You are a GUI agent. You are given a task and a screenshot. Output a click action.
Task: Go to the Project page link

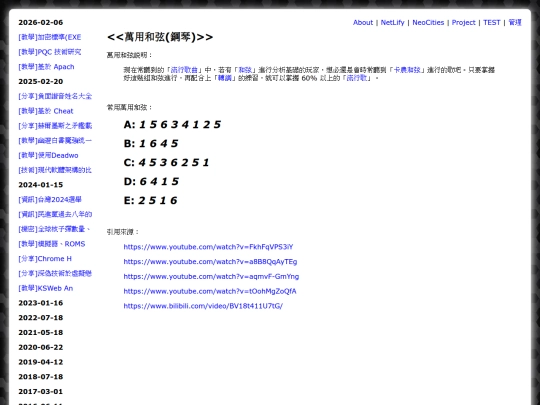click(463, 22)
